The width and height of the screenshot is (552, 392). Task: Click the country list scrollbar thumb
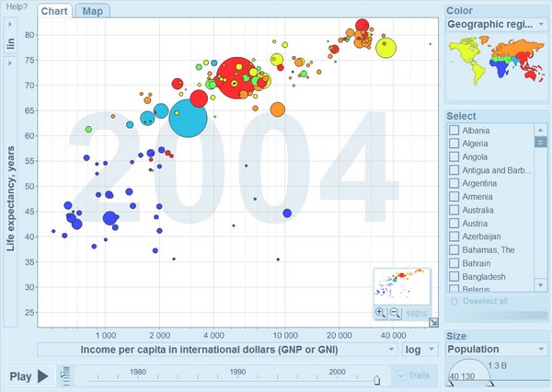tap(540, 143)
